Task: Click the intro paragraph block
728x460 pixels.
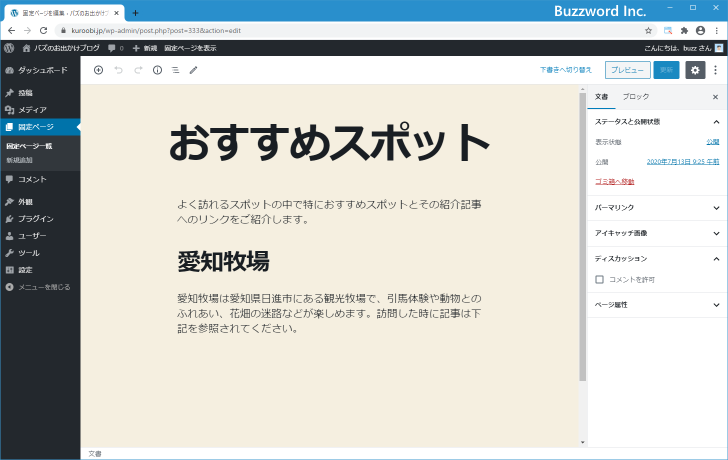Action: 330,212
